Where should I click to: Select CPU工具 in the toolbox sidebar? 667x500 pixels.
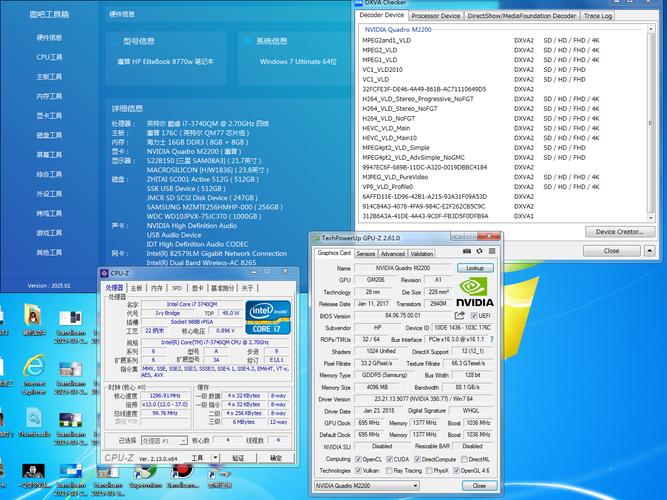pyautogui.click(x=49, y=57)
